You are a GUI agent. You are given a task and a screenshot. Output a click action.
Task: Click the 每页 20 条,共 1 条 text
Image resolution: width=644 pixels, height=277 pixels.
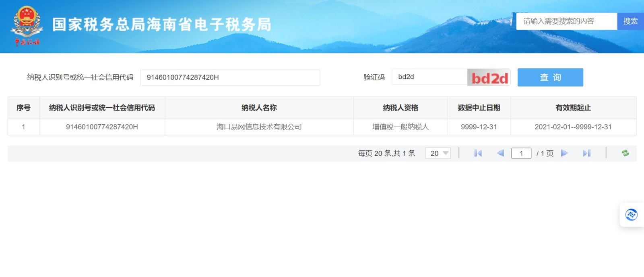(x=386, y=153)
